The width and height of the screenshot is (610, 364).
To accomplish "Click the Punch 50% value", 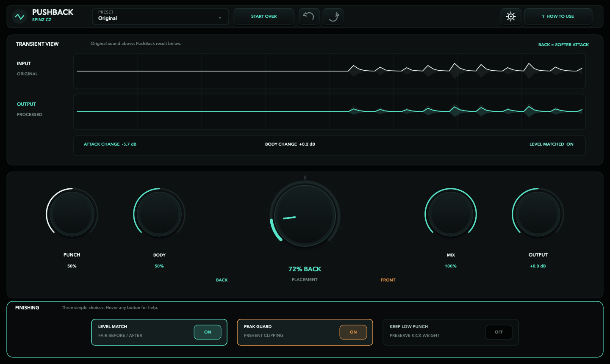I will coord(72,266).
